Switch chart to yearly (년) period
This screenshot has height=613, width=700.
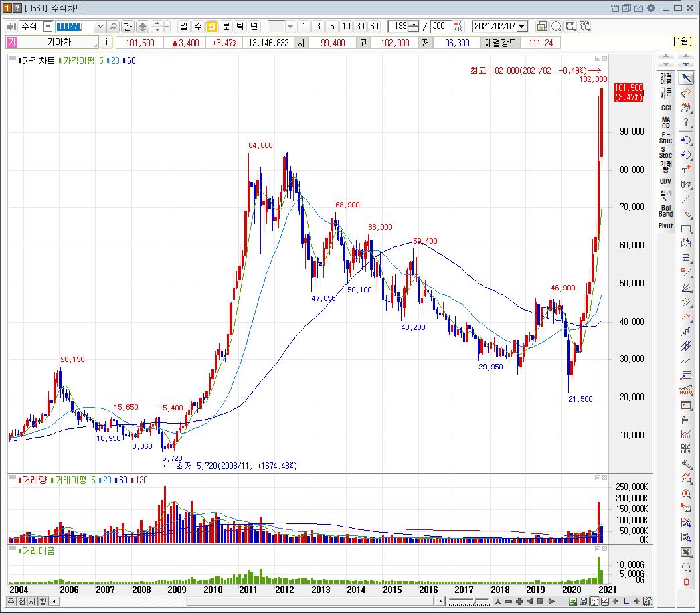[x=254, y=27]
